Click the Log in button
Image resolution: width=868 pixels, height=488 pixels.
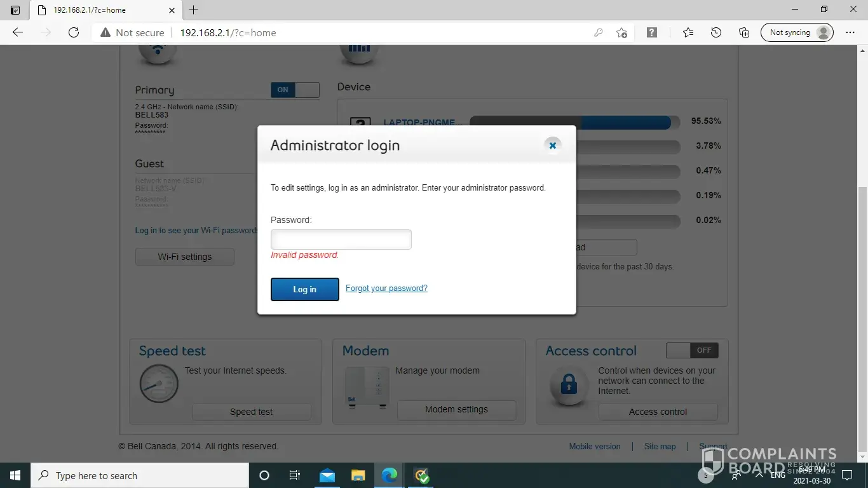(x=305, y=289)
